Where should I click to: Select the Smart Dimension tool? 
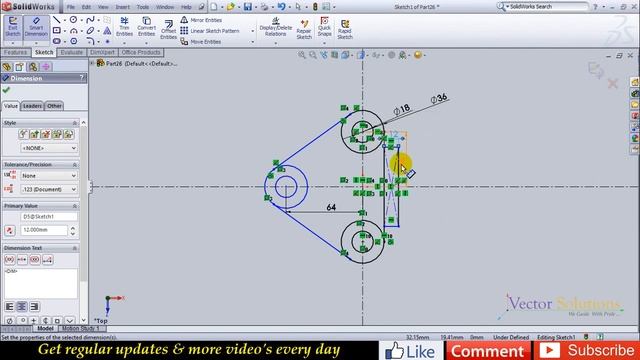coord(36,28)
